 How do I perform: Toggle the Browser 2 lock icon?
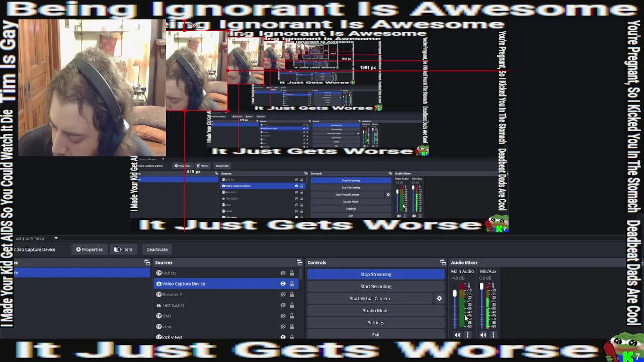point(291,294)
